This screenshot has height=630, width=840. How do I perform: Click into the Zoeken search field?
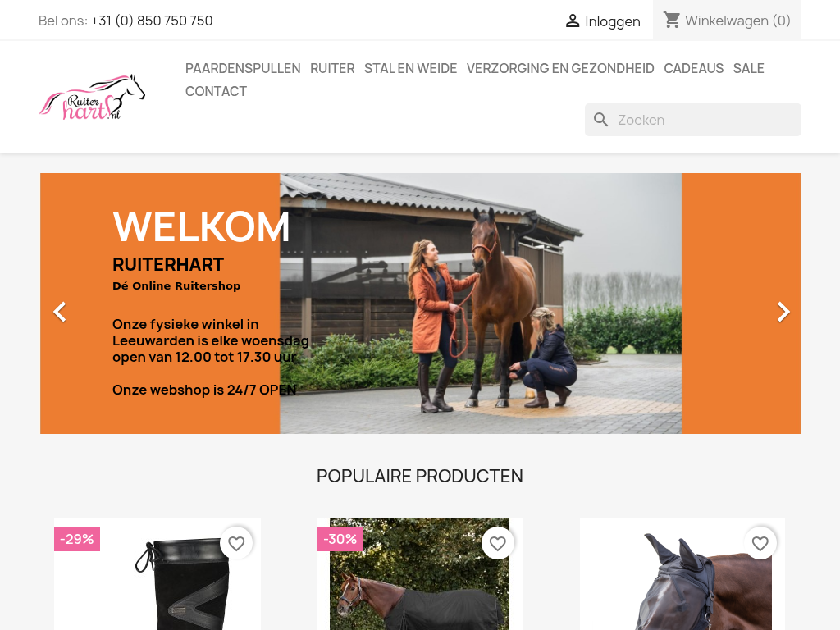tap(692, 120)
